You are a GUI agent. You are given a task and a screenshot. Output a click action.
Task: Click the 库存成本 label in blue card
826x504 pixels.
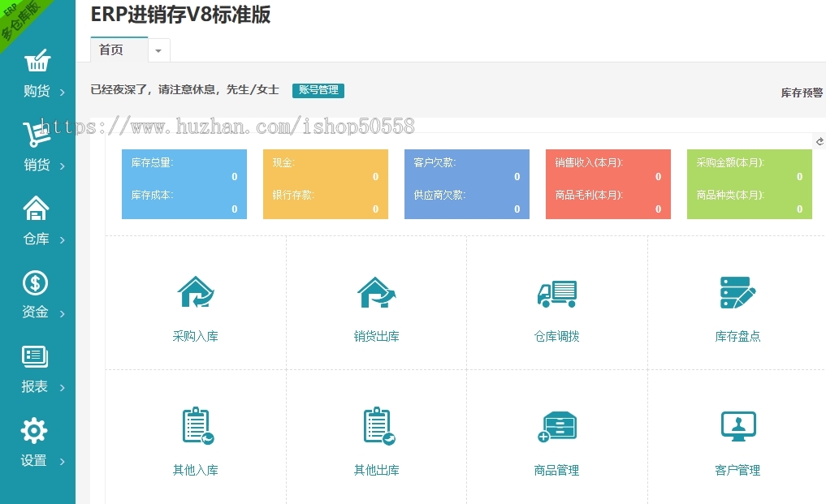click(152, 195)
